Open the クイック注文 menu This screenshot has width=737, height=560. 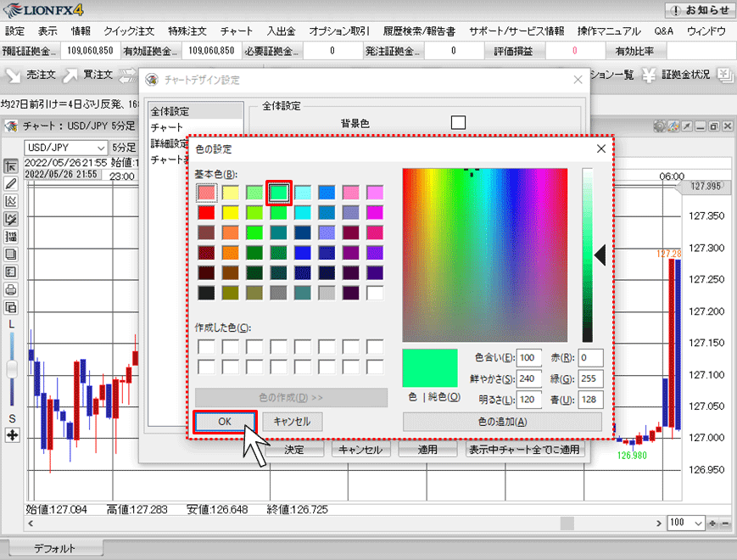pyautogui.click(x=129, y=31)
